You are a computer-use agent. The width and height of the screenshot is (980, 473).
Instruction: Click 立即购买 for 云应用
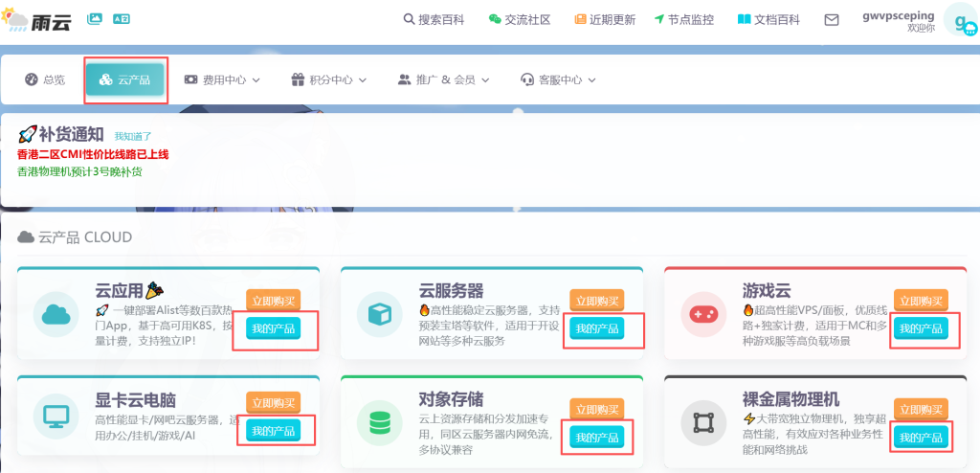(x=273, y=300)
